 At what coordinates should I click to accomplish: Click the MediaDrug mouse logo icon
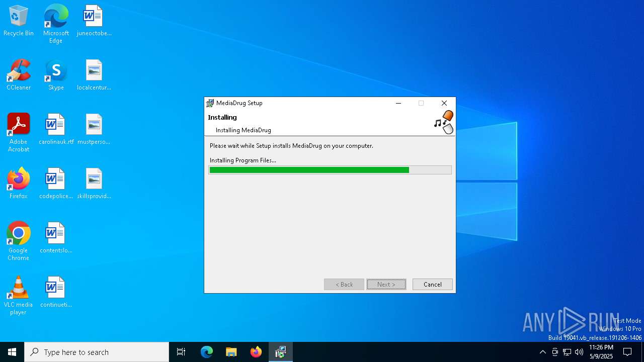(444, 122)
